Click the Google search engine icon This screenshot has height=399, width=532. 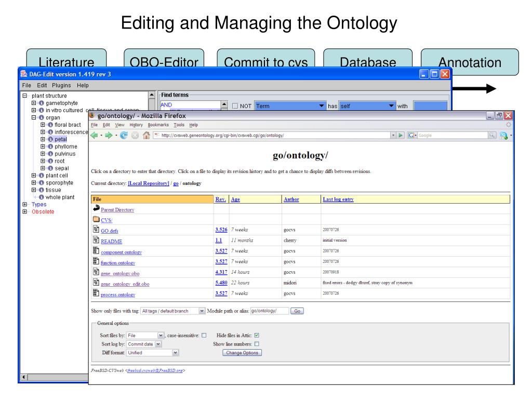click(411, 135)
